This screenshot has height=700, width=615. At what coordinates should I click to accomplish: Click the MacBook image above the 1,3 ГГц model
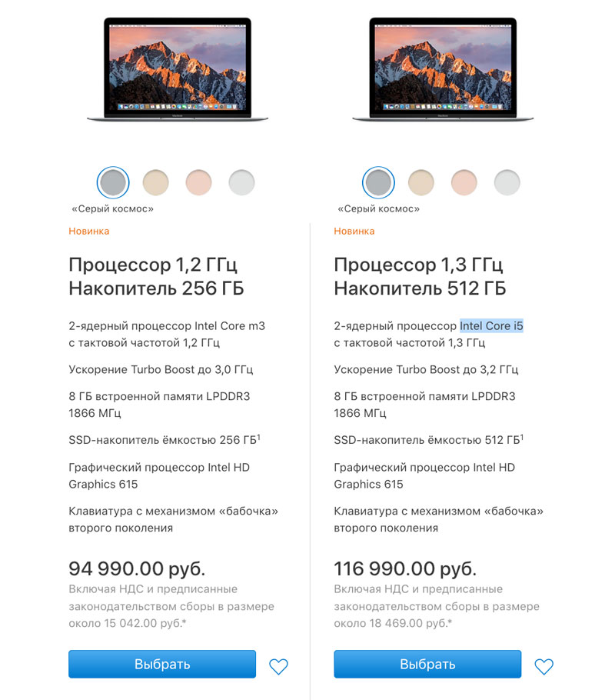(x=442, y=68)
